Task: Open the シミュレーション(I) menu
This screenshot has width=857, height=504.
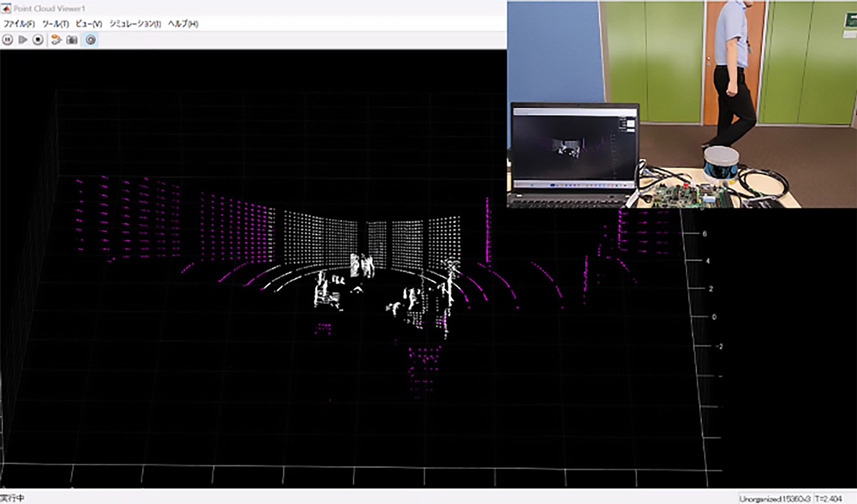Action: click(135, 24)
